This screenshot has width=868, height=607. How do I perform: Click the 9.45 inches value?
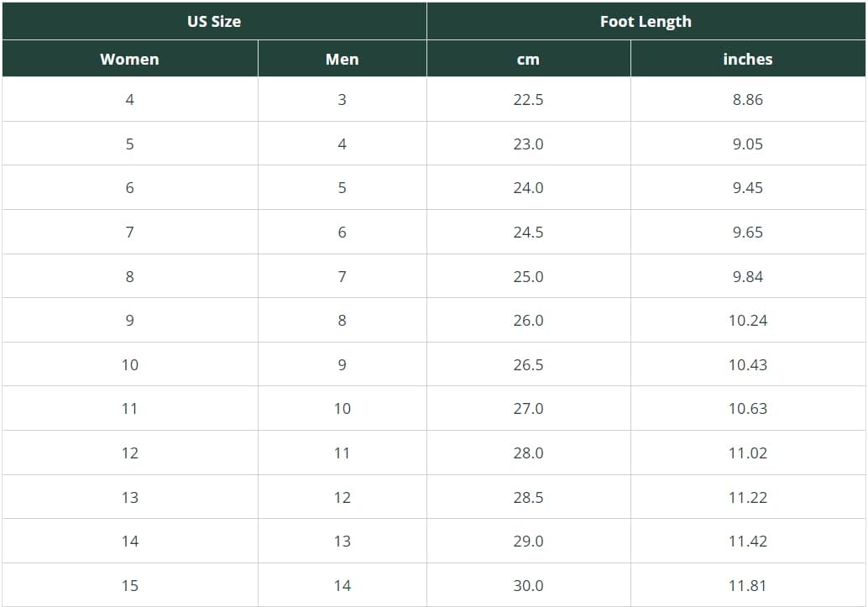point(747,188)
